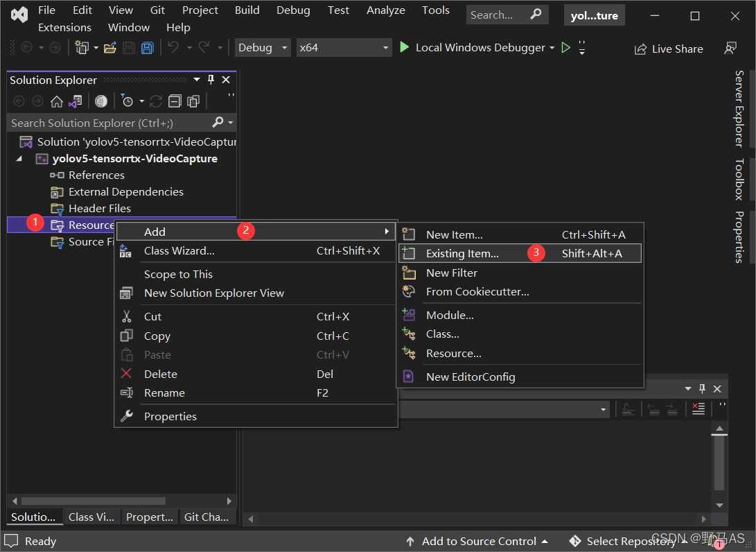756x552 pixels.
Task: Click the Start Without Debugging outline arrow
Action: pyautogui.click(x=566, y=48)
